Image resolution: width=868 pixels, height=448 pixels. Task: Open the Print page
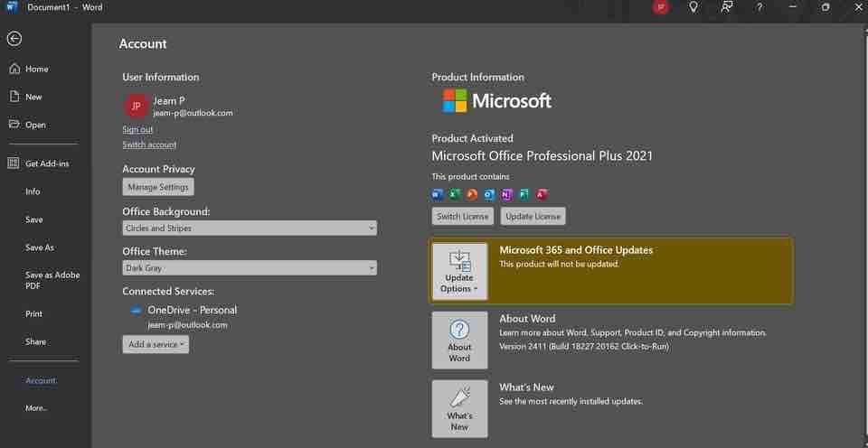click(x=33, y=313)
